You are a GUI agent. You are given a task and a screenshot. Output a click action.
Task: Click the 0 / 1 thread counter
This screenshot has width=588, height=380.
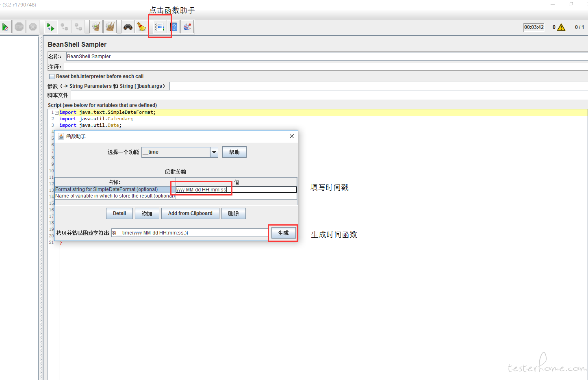point(579,27)
